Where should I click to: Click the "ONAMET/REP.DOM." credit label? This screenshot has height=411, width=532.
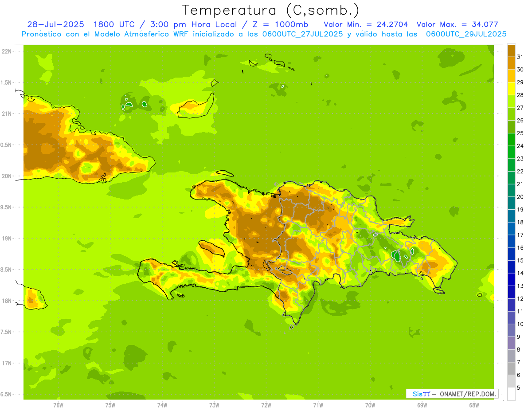point(468,394)
